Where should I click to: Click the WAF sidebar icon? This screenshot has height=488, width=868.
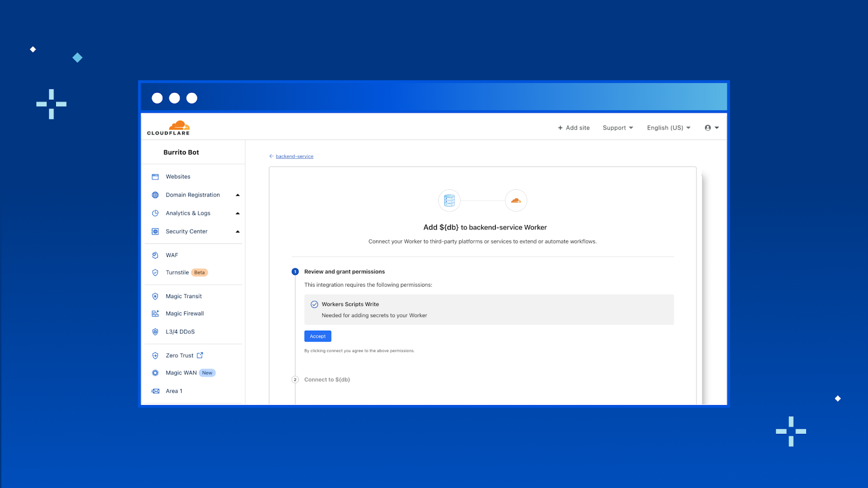coord(155,255)
